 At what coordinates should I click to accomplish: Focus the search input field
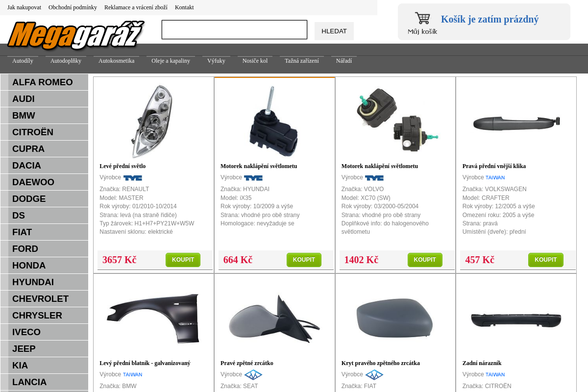point(234,30)
